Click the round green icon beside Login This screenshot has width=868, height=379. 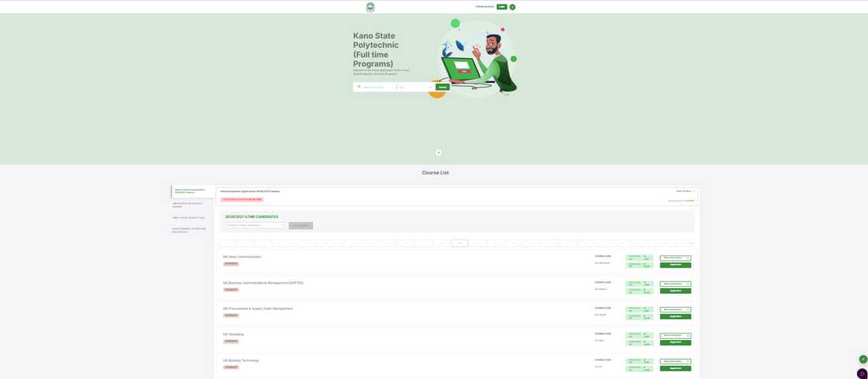coord(512,7)
